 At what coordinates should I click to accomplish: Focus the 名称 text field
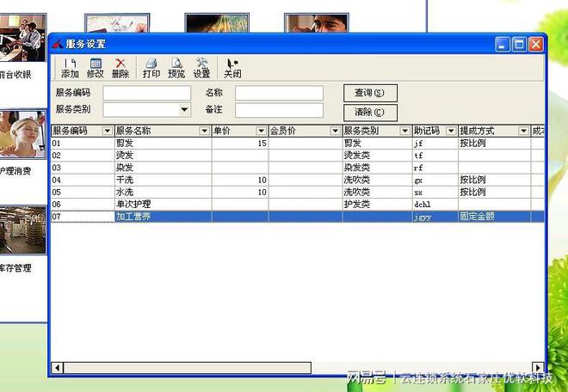coord(279,93)
